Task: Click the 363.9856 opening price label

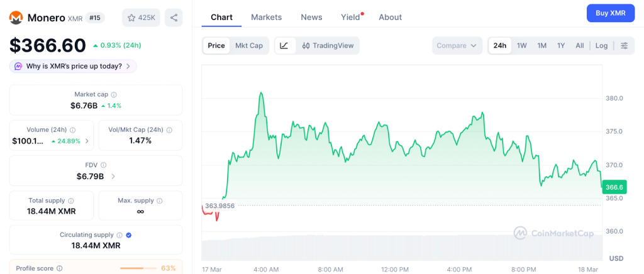Action: pos(219,205)
